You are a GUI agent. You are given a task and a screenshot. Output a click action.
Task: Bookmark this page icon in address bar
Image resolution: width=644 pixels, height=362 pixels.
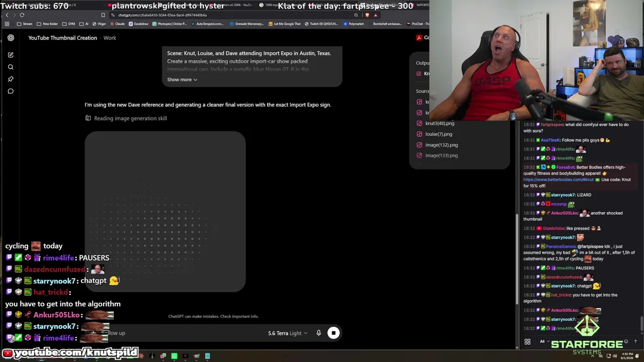click(103, 15)
